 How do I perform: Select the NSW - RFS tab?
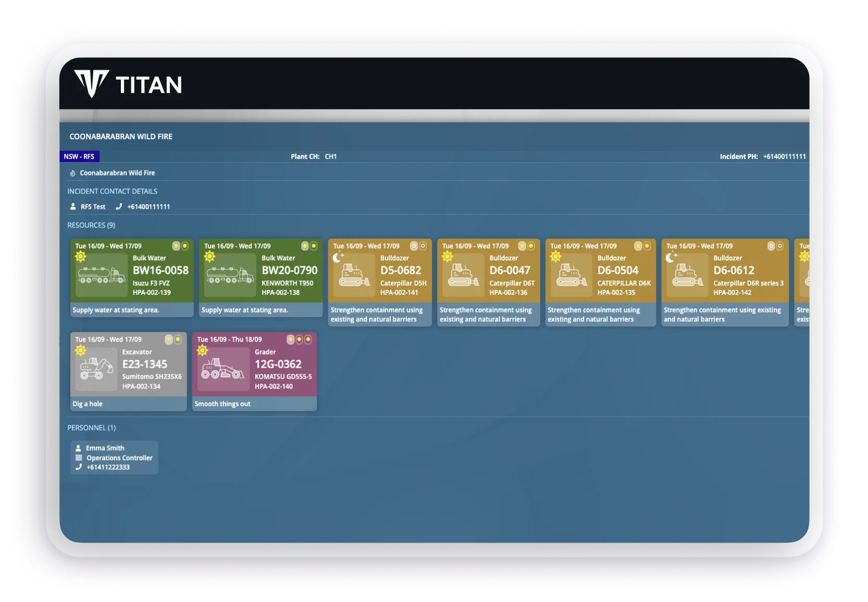[x=80, y=156]
